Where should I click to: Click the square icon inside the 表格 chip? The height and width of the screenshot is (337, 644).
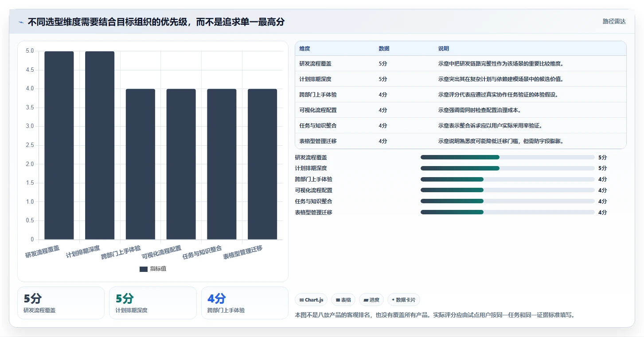pyautogui.click(x=338, y=300)
